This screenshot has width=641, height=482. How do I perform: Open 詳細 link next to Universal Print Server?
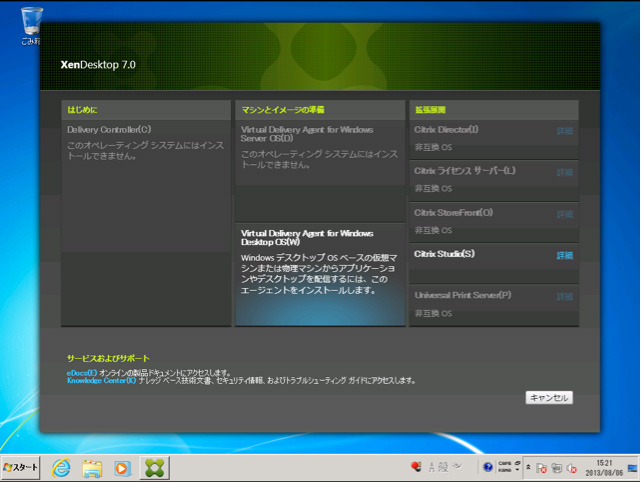[565, 297]
